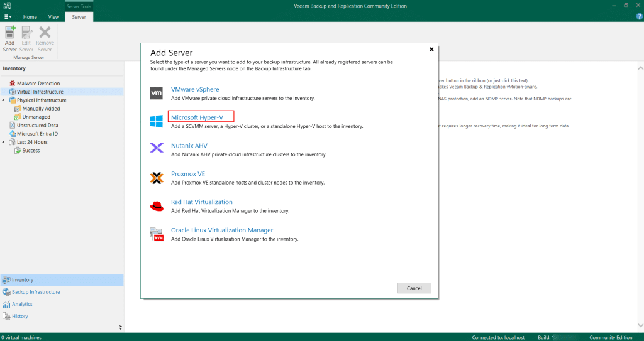The image size is (644, 341).
Task: Choose Proxmox VE server type
Action: pos(187,174)
